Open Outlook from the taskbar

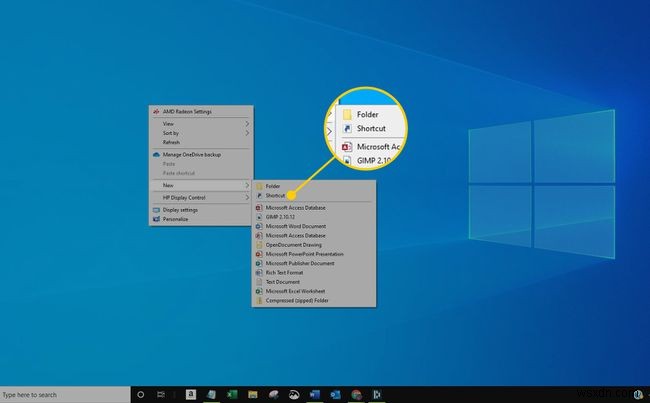click(x=335, y=394)
